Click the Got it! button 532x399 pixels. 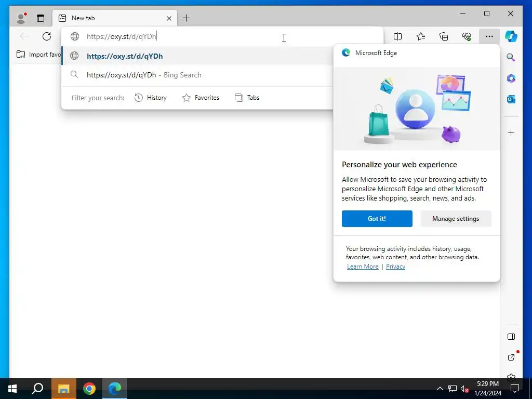[377, 219]
